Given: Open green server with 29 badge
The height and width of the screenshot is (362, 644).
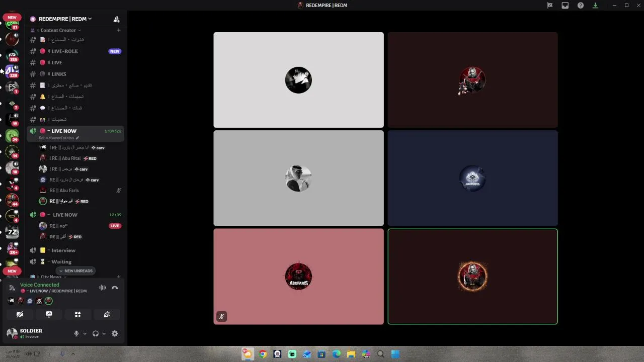Looking at the screenshot, I should (x=12, y=136).
